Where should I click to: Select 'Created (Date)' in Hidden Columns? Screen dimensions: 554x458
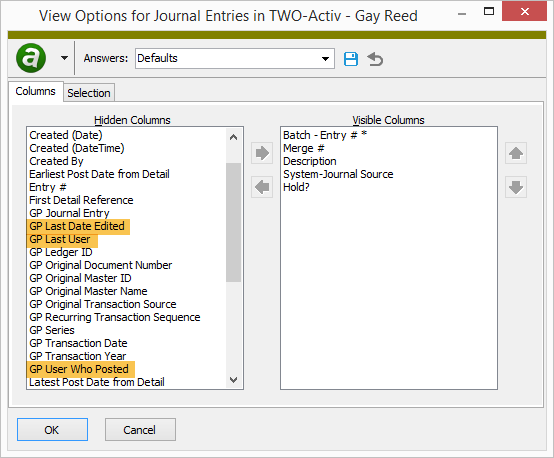tap(66, 135)
